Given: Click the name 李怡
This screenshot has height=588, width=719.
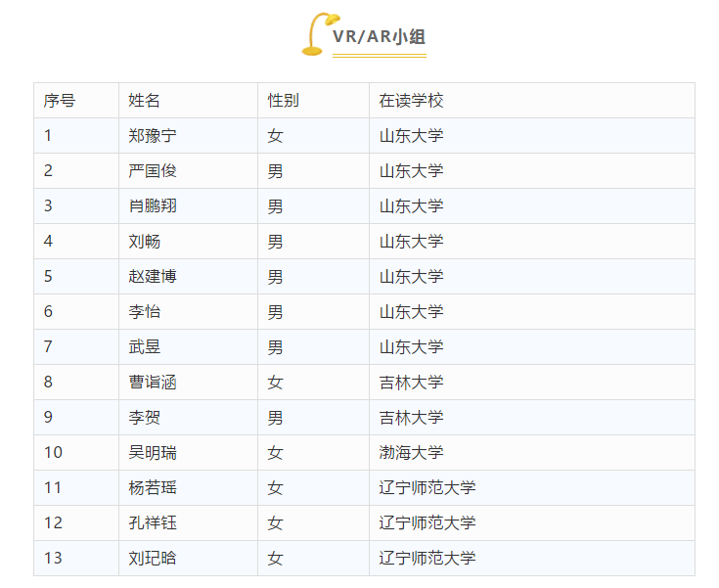Looking at the screenshot, I should click(145, 312).
